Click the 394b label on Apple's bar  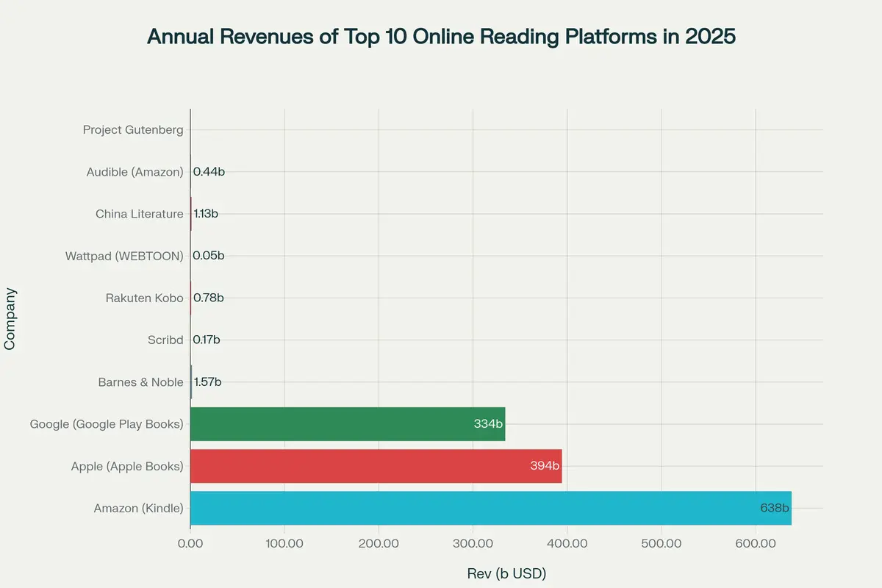click(545, 465)
